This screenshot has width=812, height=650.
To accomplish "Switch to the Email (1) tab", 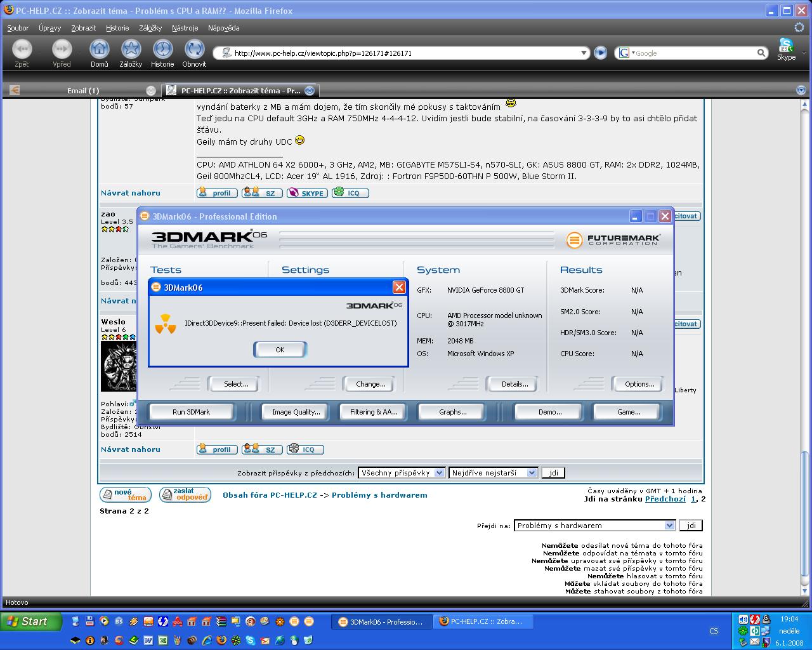I will [83, 90].
